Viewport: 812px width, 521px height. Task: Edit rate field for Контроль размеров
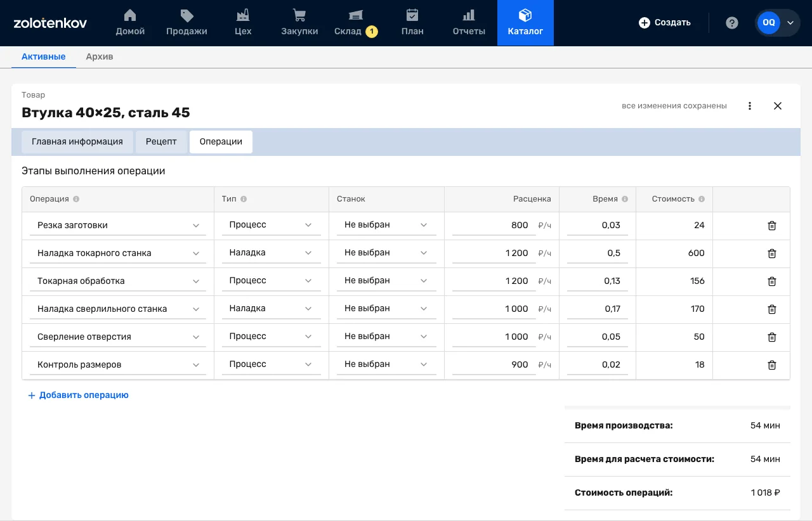click(494, 365)
